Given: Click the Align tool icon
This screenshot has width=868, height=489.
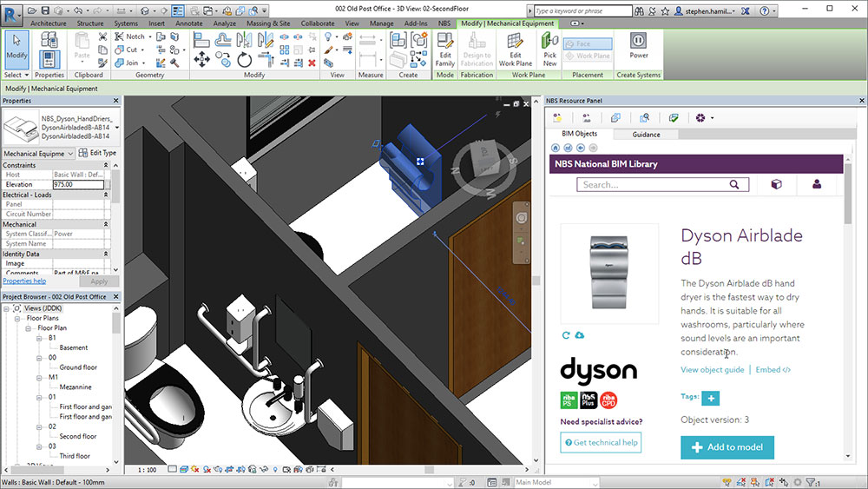Looking at the screenshot, I should pos(201,40).
